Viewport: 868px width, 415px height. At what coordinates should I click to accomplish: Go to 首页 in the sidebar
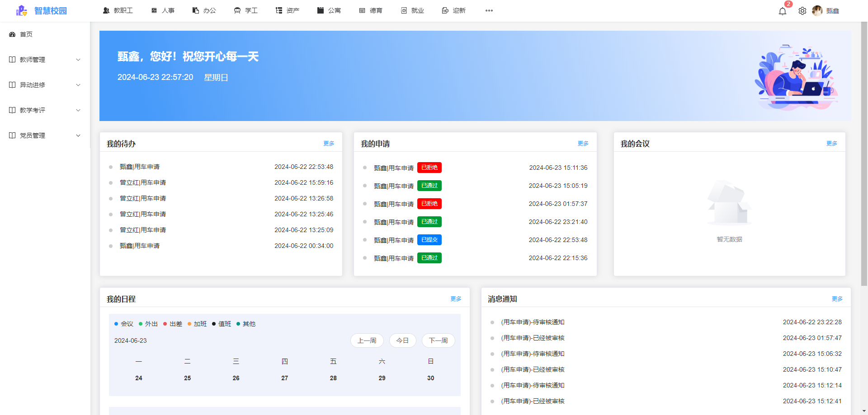click(x=26, y=34)
